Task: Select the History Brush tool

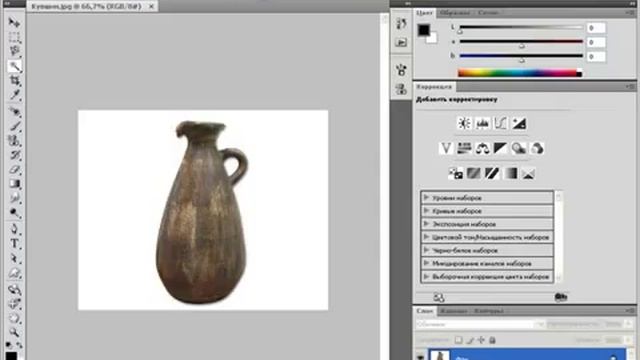Action: [14, 155]
